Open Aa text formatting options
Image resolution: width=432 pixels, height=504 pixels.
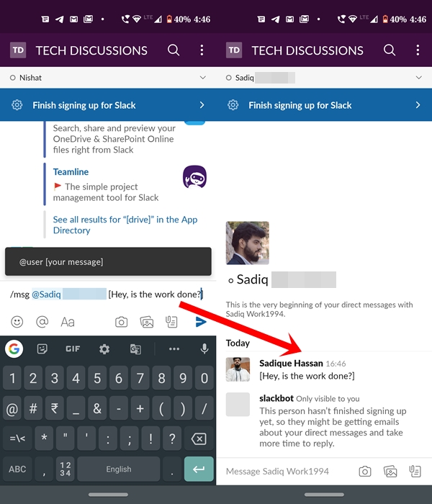tap(68, 322)
